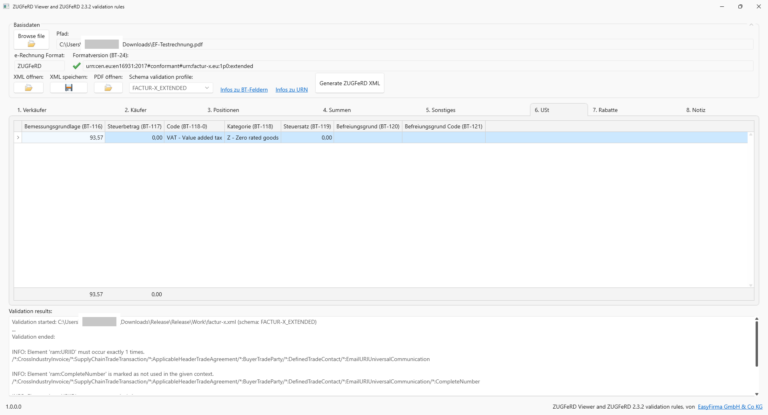Screen dimensions: 768x415
Task: Open the Infos zu BT-Feldern link
Action: [244, 89]
